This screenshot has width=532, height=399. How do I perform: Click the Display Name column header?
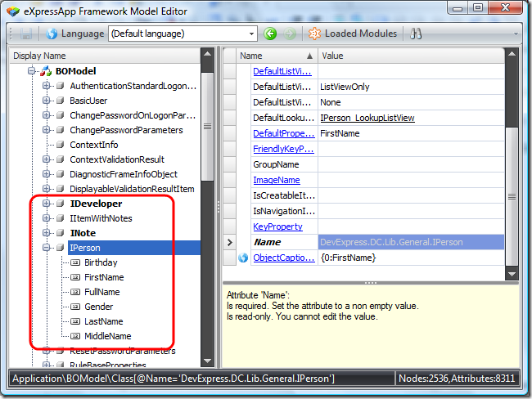105,56
